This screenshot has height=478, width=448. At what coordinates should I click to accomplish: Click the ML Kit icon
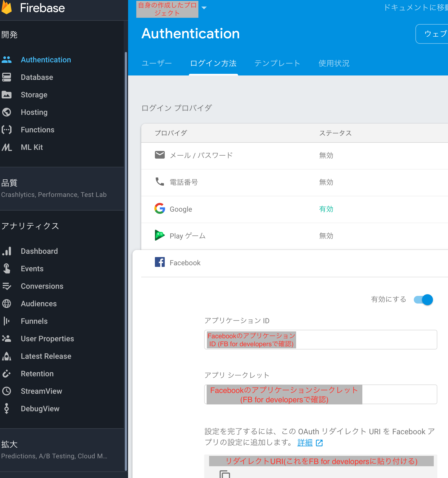(7, 147)
